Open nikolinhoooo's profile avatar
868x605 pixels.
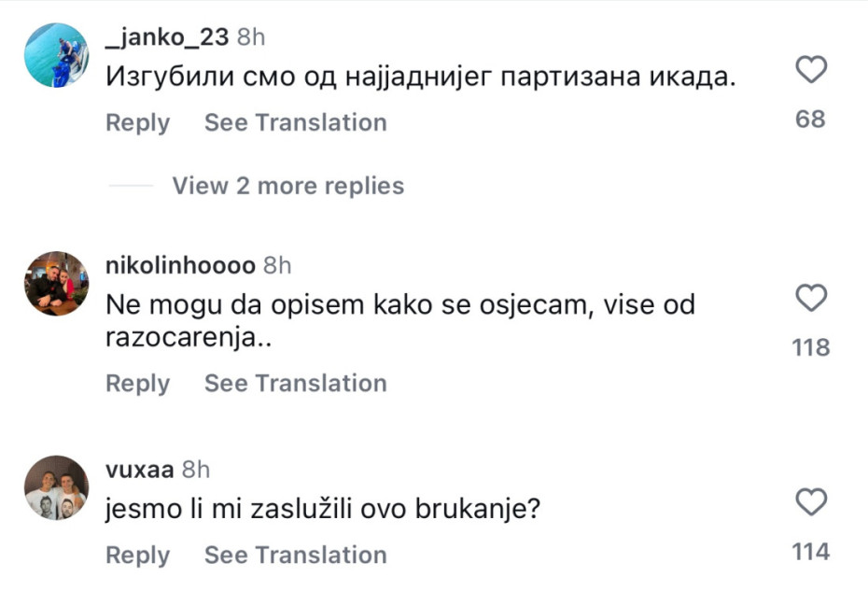click(56, 284)
